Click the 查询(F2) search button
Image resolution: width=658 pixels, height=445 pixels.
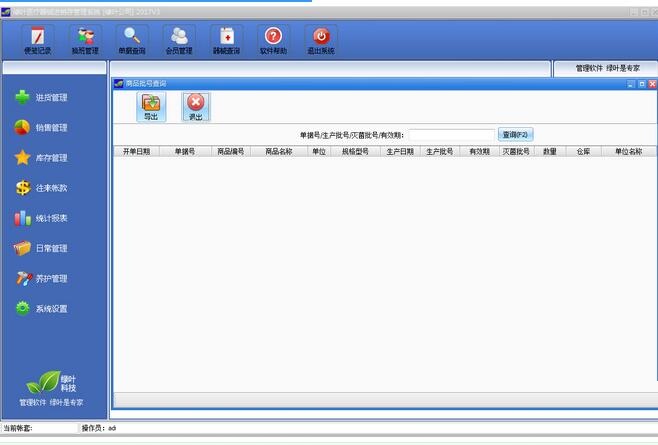[515, 135]
